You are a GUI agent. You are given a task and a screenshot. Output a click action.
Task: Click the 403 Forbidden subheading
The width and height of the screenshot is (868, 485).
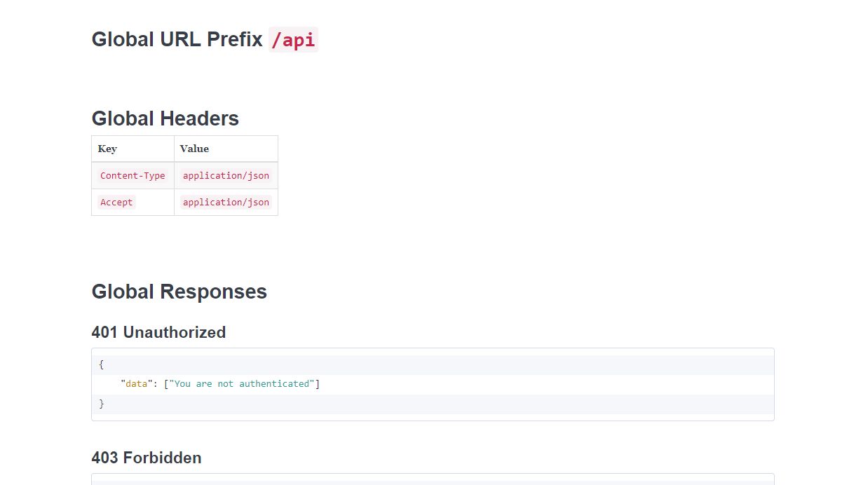(x=146, y=458)
